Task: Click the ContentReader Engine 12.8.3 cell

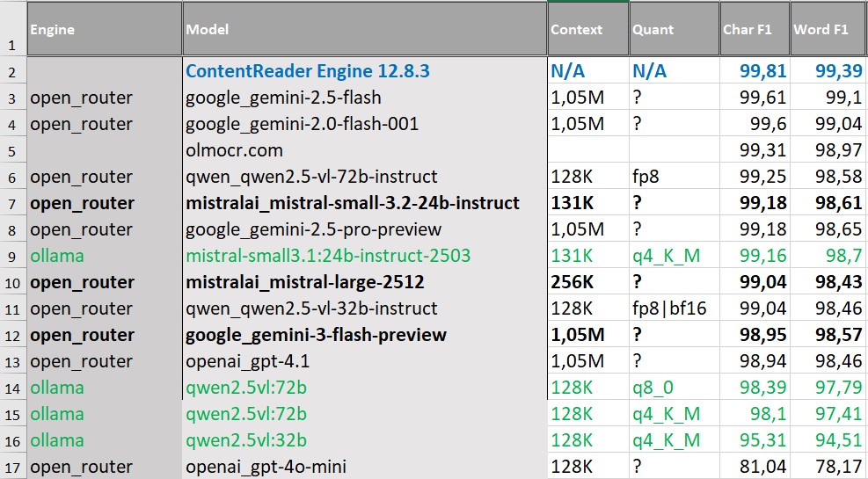Action: [x=308, y=71]
